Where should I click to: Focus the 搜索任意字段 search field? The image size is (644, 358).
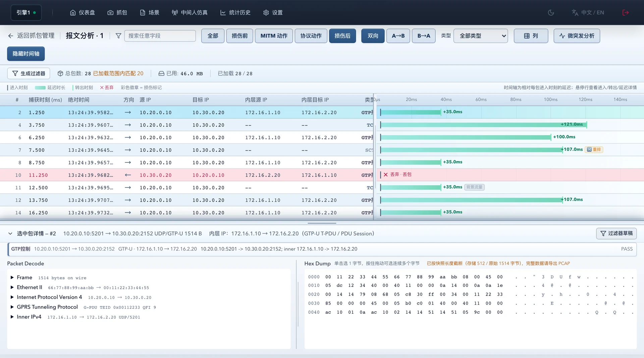click(160, 36)
